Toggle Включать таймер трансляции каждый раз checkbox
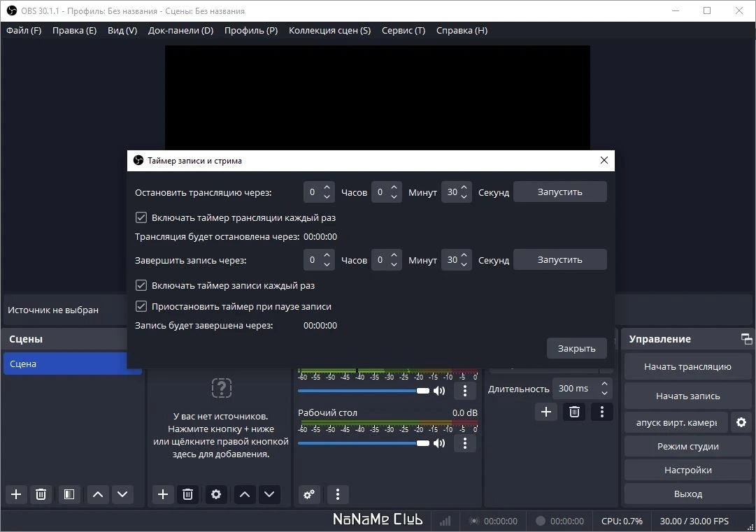The height and width of the screenshot is (532, 756). [141, 218]
